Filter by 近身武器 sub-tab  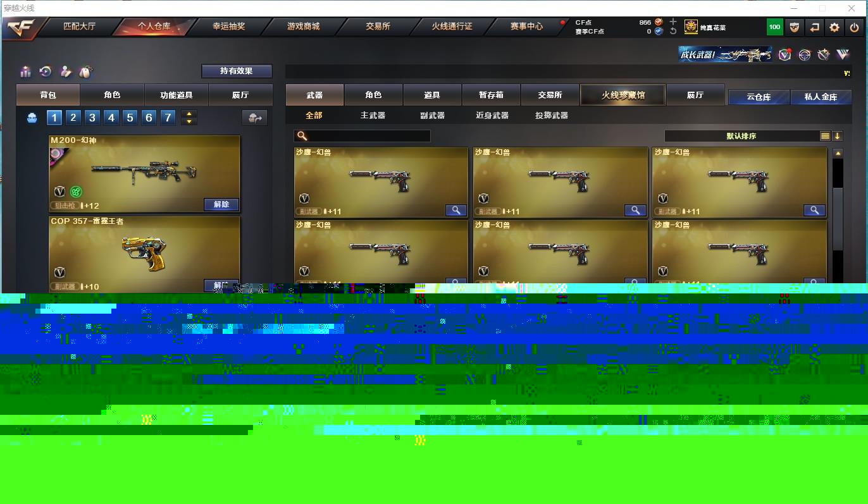(492, 116)
